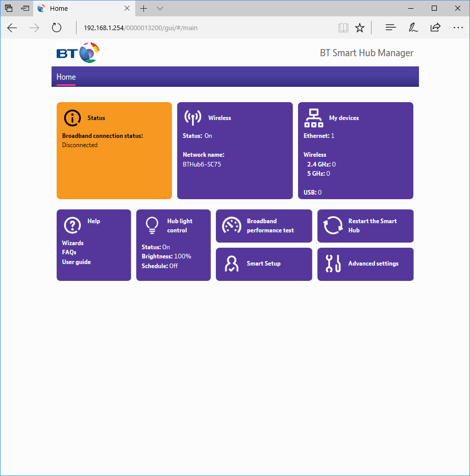The image size is (470, 476).
Task: Open a new browser tab
Action: tap(143, 9)
